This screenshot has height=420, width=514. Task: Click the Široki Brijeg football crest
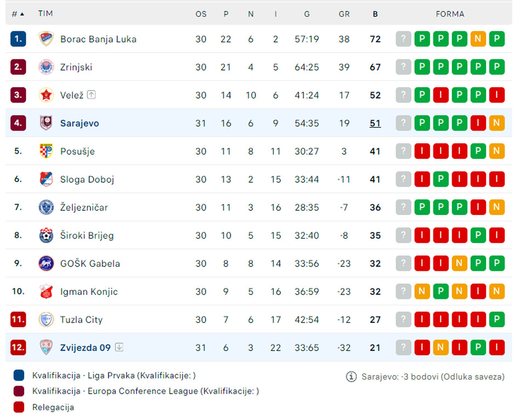point(46,235)
